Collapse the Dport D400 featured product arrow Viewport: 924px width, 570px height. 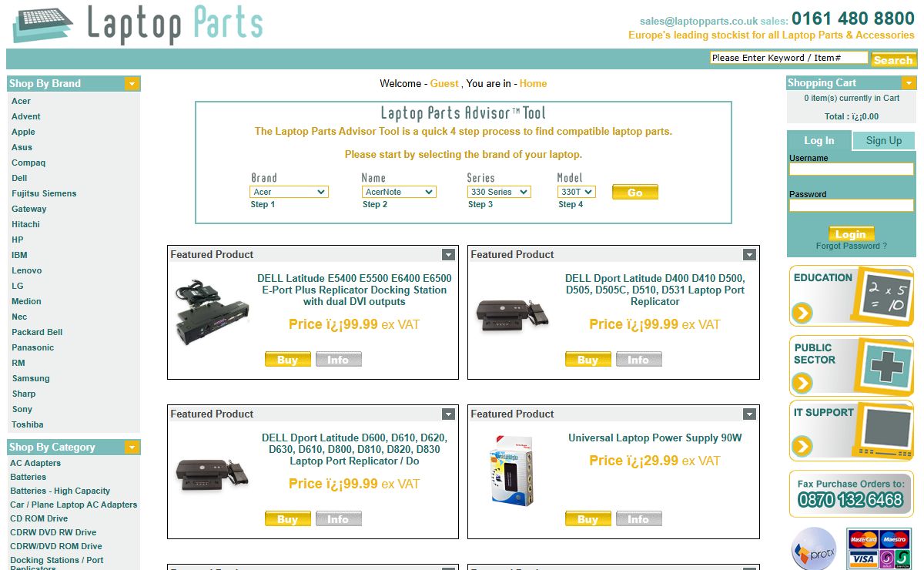[748, 254]
